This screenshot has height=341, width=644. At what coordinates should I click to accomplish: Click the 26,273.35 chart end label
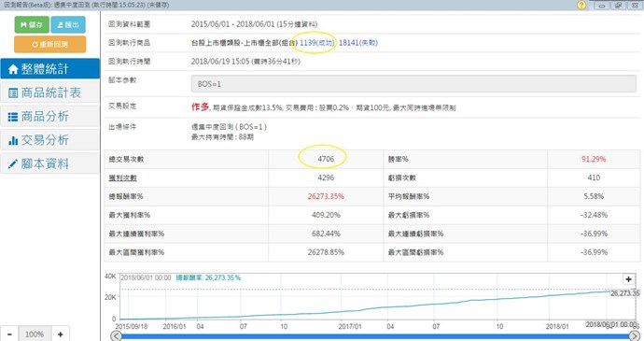coord(624,293)
